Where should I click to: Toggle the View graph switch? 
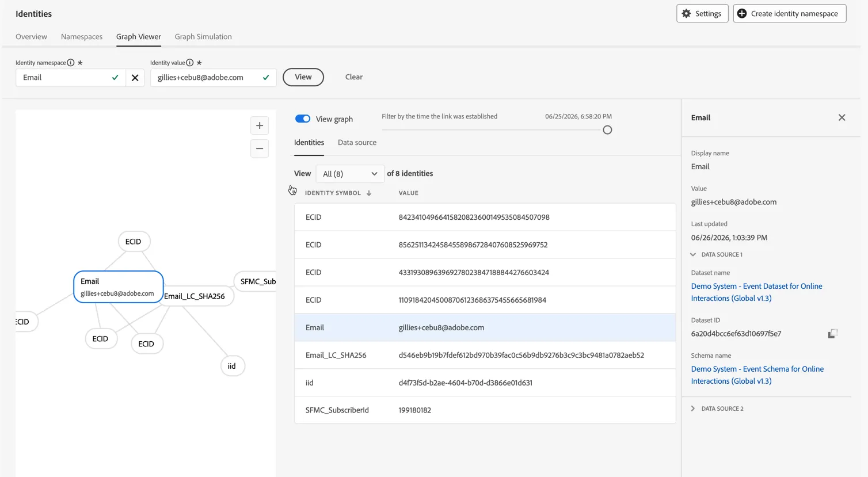(303, 119)
